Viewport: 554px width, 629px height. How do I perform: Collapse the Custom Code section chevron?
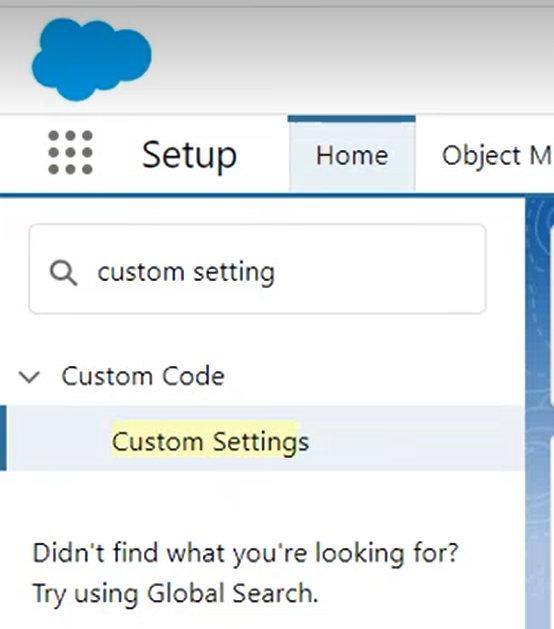tap(30, 377)
